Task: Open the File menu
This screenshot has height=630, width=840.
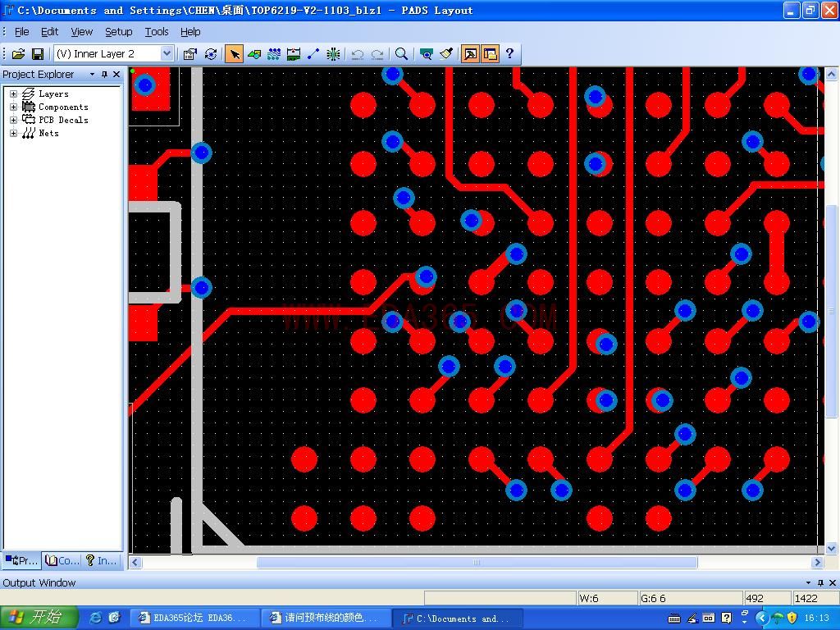Action: (21, 32)
